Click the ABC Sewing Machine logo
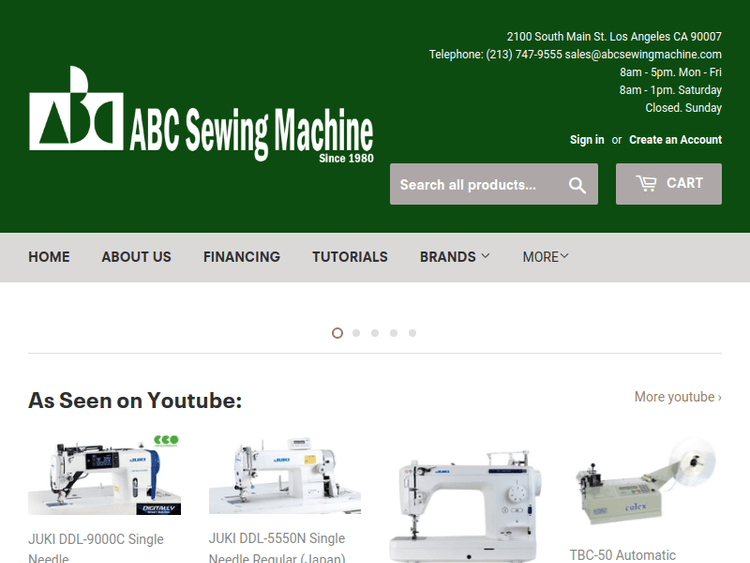The image size is (750, 563). pos(201,115)
